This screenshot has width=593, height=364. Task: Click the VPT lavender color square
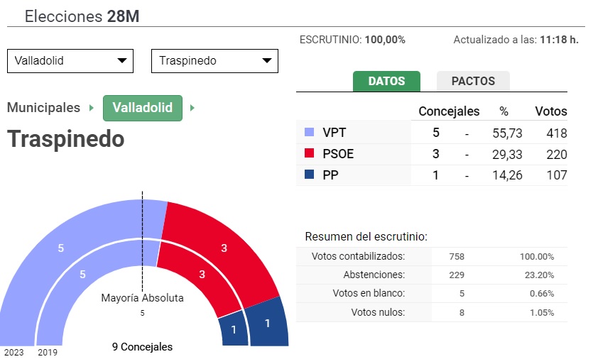(309, 132)
